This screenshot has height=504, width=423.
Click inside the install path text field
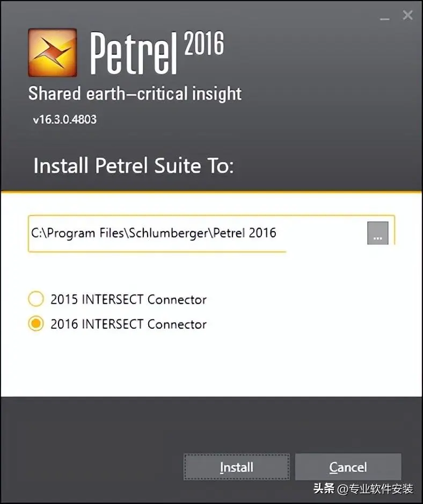(198, 233)
